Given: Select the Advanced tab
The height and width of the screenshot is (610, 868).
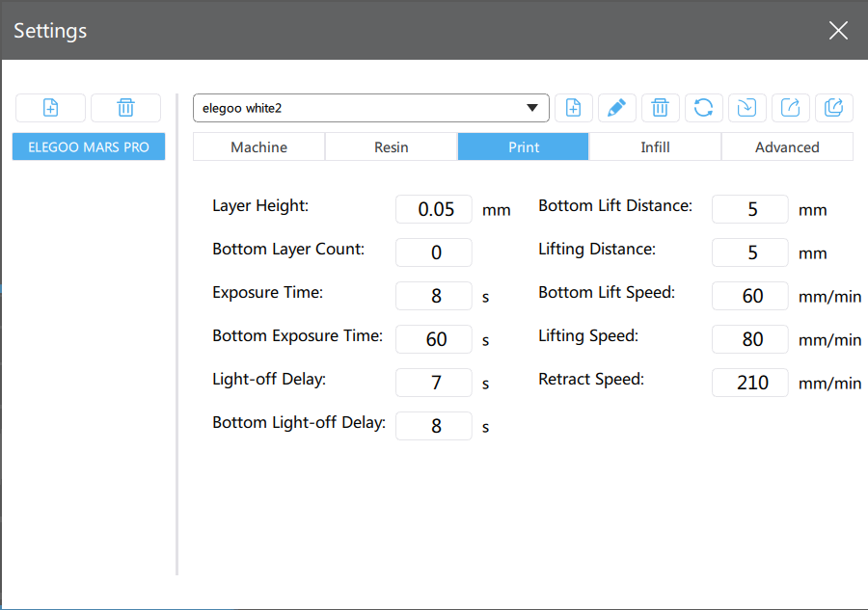Looking at the screenshot, I should tap(787, 147).
